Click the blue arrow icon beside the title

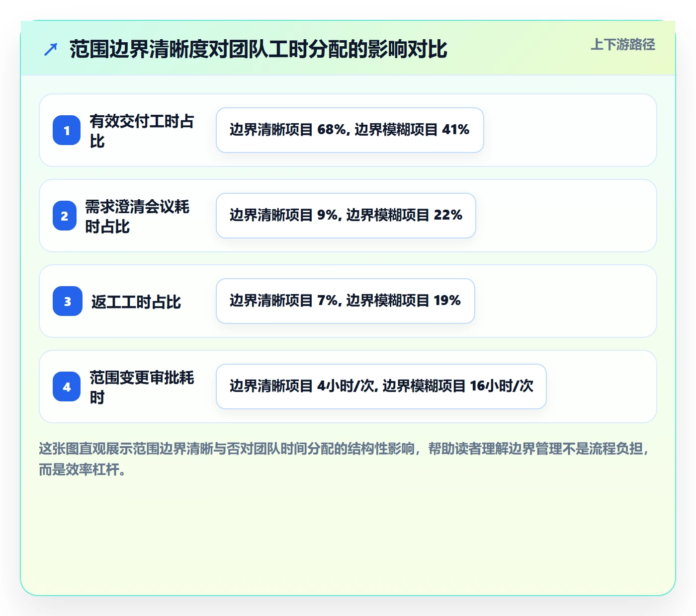pos(51,49)
